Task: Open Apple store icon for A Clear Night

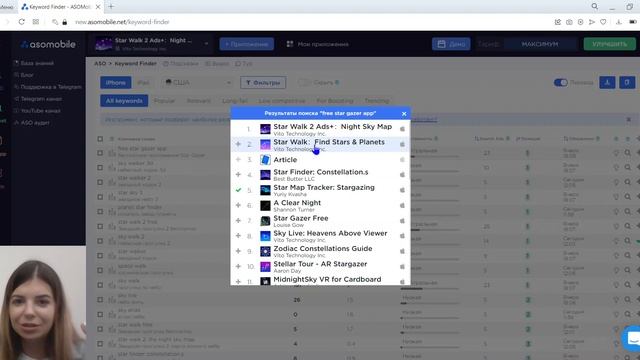Action: (x=402, y=205)
